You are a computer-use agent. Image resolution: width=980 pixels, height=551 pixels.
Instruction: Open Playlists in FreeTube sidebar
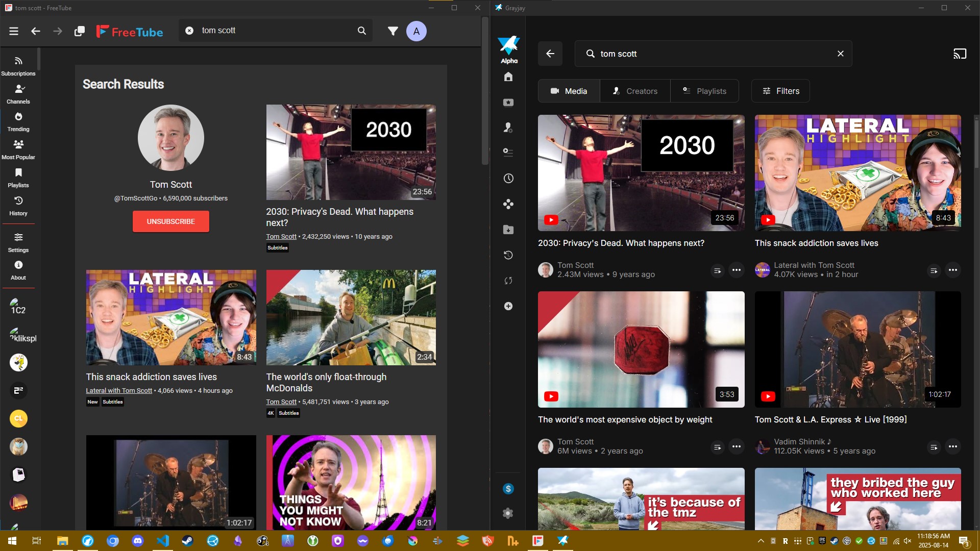tap(18, 178)
